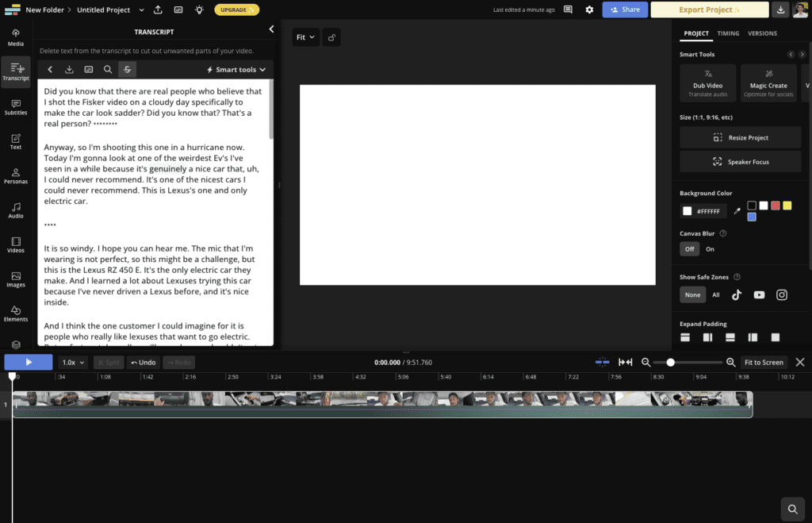This screenshot has width=812, height=523.
Task: Show YouTube safe zone
Action: (759, 295)
